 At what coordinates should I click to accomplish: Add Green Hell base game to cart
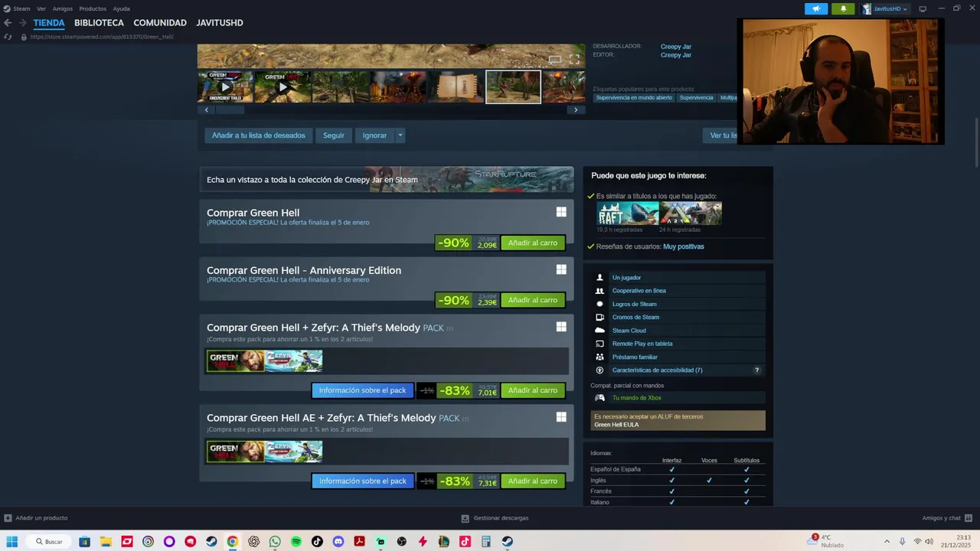[533, 243]
